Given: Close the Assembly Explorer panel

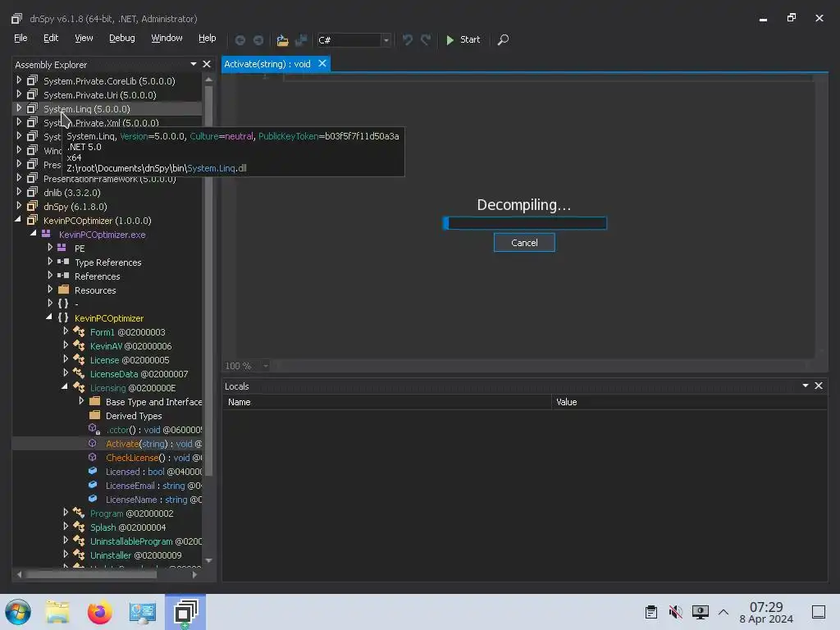Looking at the screenshot, I should pos(207,64).
